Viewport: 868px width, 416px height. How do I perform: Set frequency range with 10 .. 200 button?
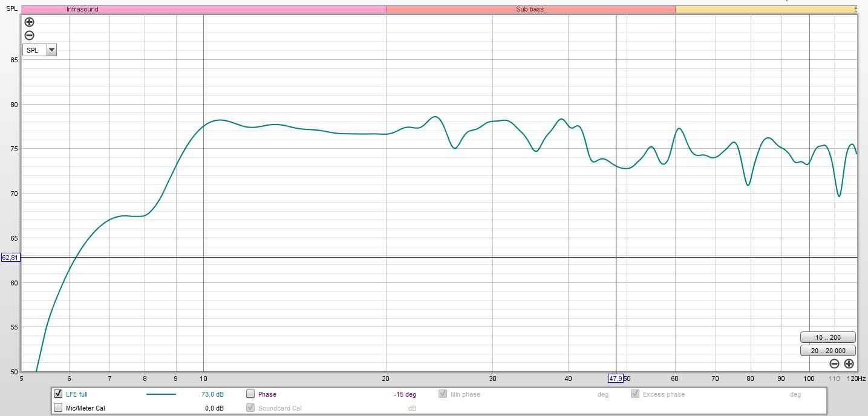pyautogui.click(x=827, y=337)
